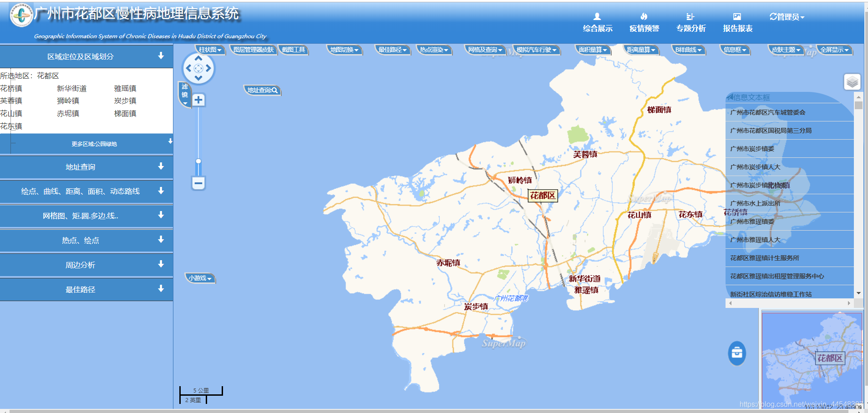Expand the 绘点、曲线、距离、面积、动态路线 panel
868x413 pixels.
point(86,191)
